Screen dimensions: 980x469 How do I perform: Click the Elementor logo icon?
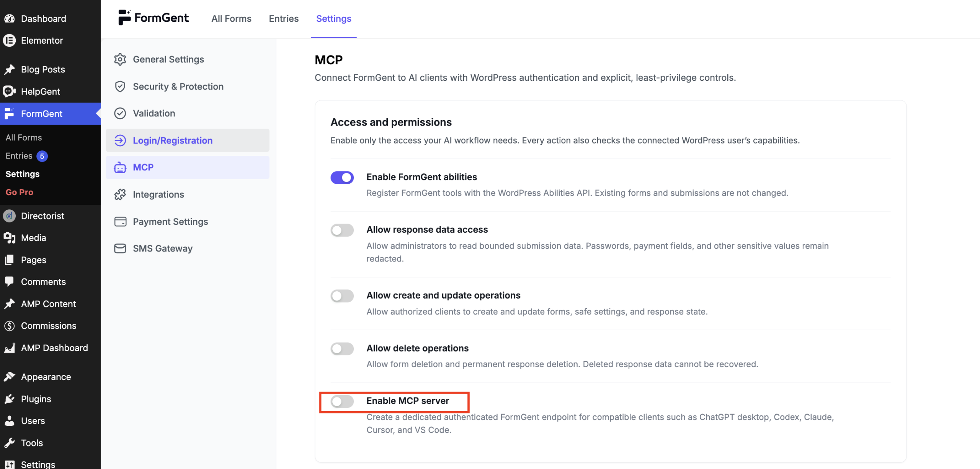click(x=10, y=41)
